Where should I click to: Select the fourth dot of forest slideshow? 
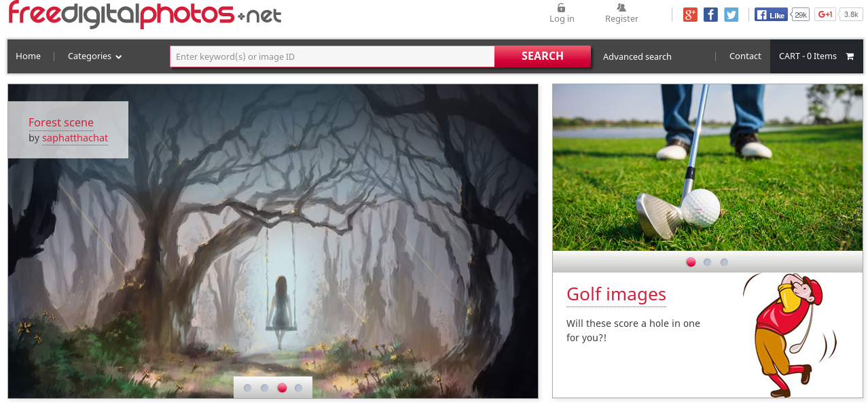click(299, 388)
